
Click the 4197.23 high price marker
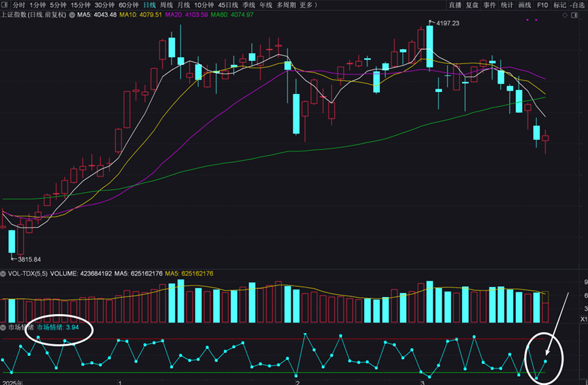pos(446,23)
